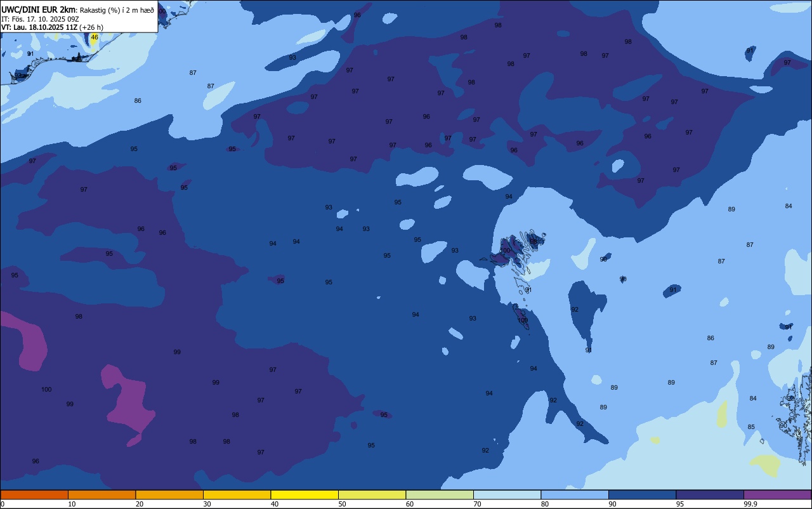Click the "UWC/DINI EUR 2km" title text

[39, 9]
